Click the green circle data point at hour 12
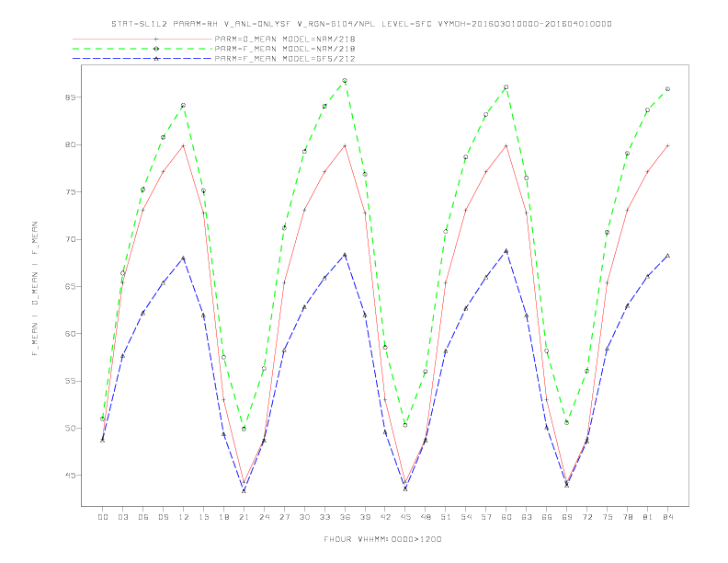 point(184,106)
